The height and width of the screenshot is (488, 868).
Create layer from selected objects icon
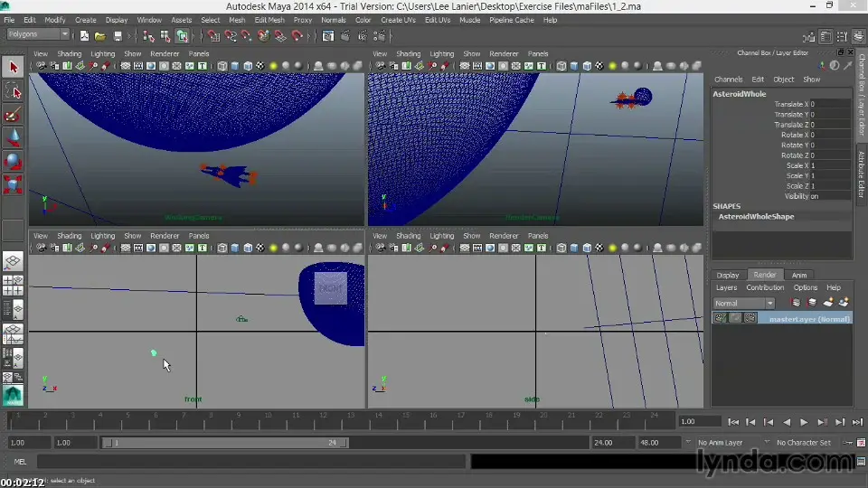pyautogui.click(x=844, y=303)
